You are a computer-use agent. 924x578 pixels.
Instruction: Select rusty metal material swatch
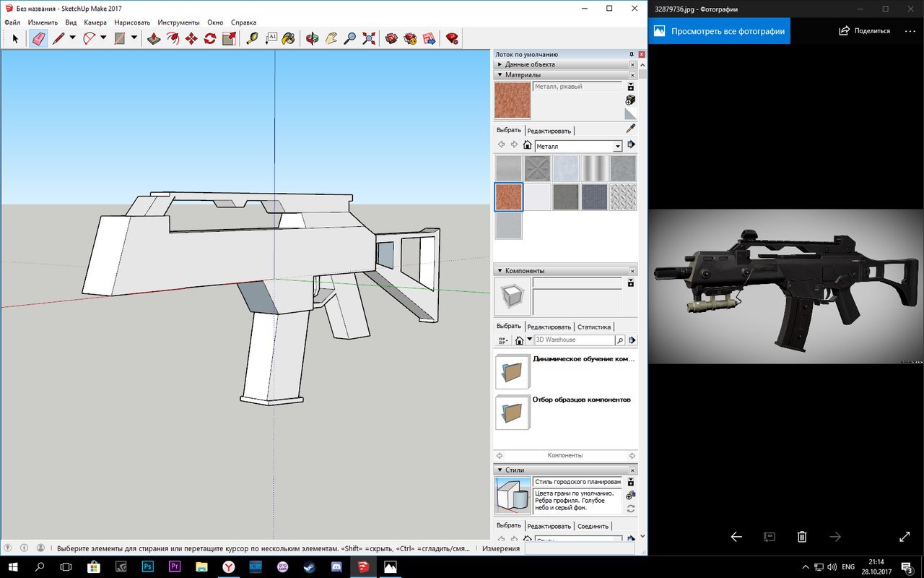(x=508, y=197)
